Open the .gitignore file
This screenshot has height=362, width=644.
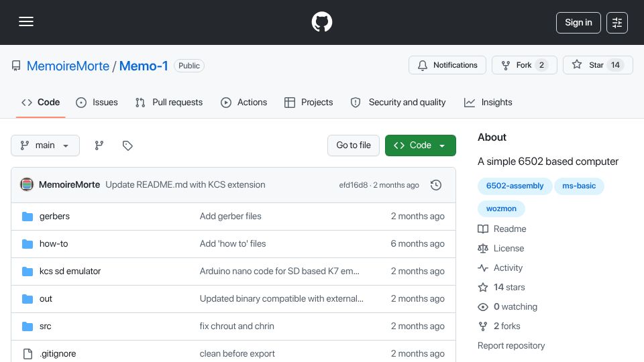pyautogui.click(x=58, y=354)
